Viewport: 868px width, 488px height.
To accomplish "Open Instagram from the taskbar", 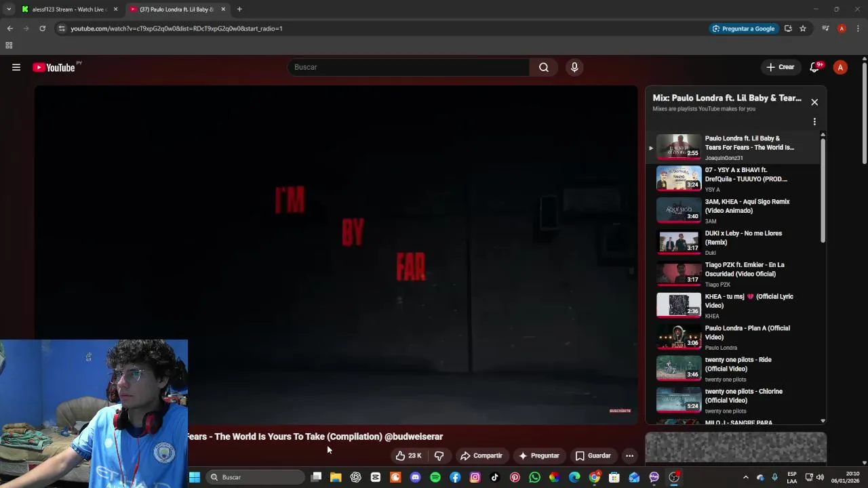I will [475, 477].
